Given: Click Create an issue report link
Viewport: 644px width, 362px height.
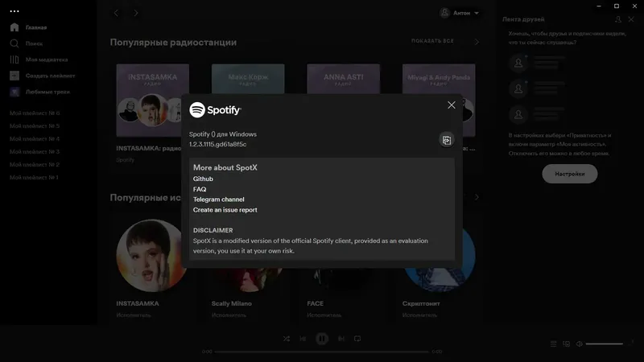Looking at the screenshot, I should [225, 210].
